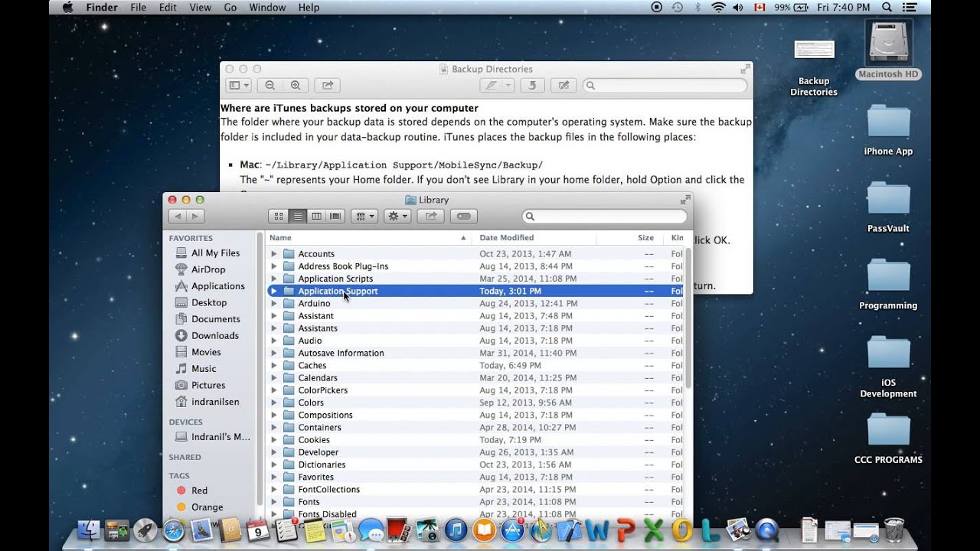Image resolution: width=980 pixels, height=551 pixels.
Task: Select the Calendars folder row
Action: [x=475, y=378]
